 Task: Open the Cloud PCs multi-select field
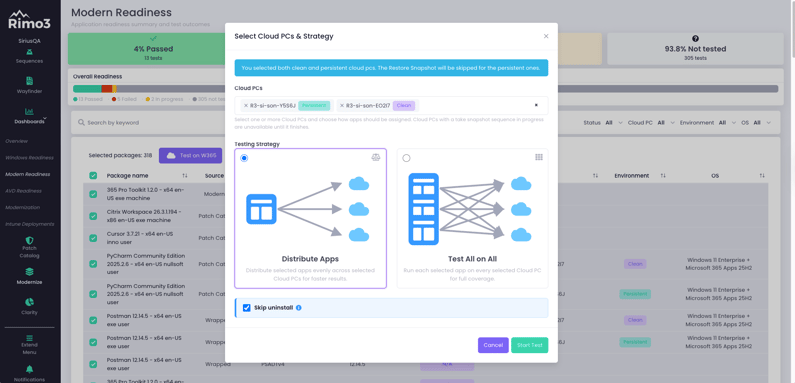coord(391,106)
